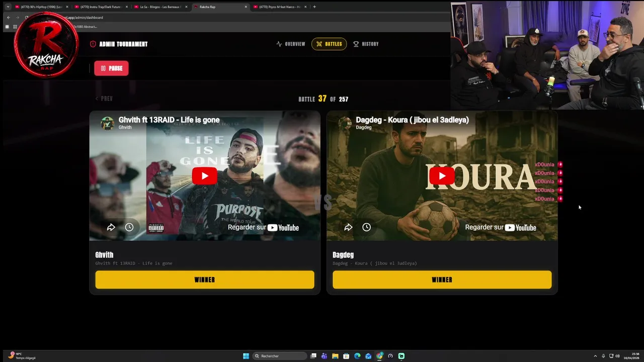Open Dagdeg video via Regarder sur YouTube

pyautogui.click(x=501, y=227)
